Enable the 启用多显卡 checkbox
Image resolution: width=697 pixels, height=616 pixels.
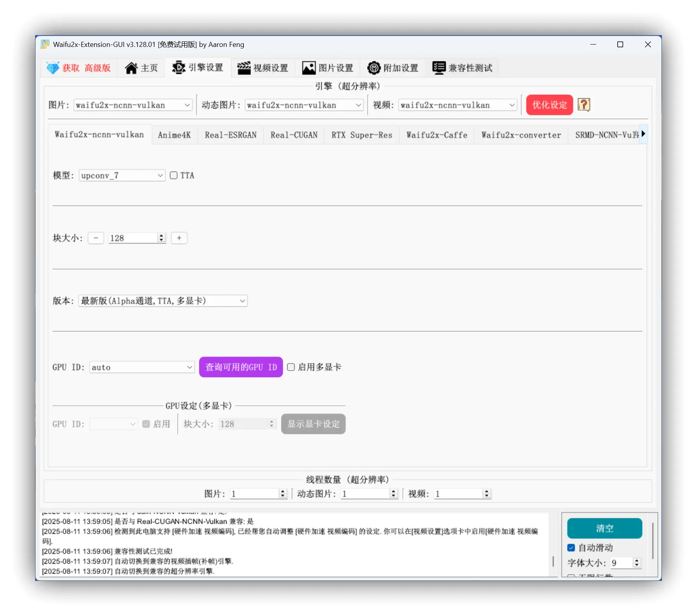pos(291,367)
